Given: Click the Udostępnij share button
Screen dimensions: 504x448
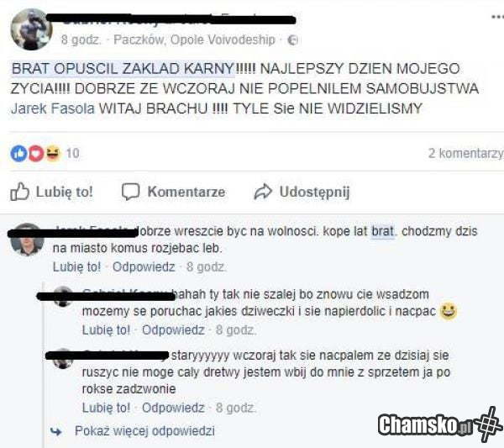Looking at the screenshot, I should (x=302, y=192).
